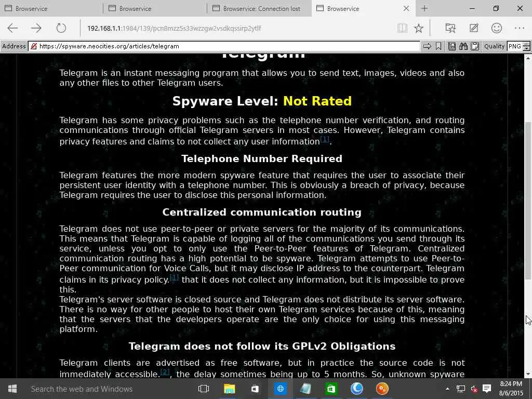This screenshot has height=399, width=532.
Task: Go forward to the next page
Action: point(36,28)
